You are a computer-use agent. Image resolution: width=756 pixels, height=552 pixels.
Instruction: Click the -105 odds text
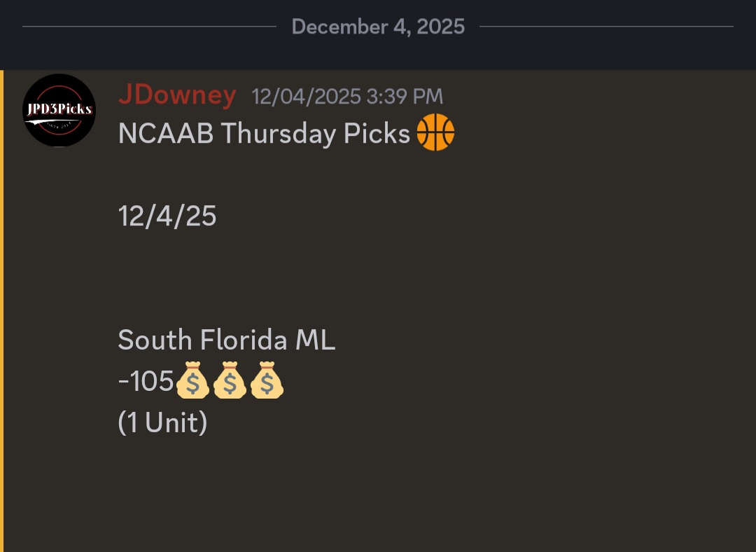(146, 382)
